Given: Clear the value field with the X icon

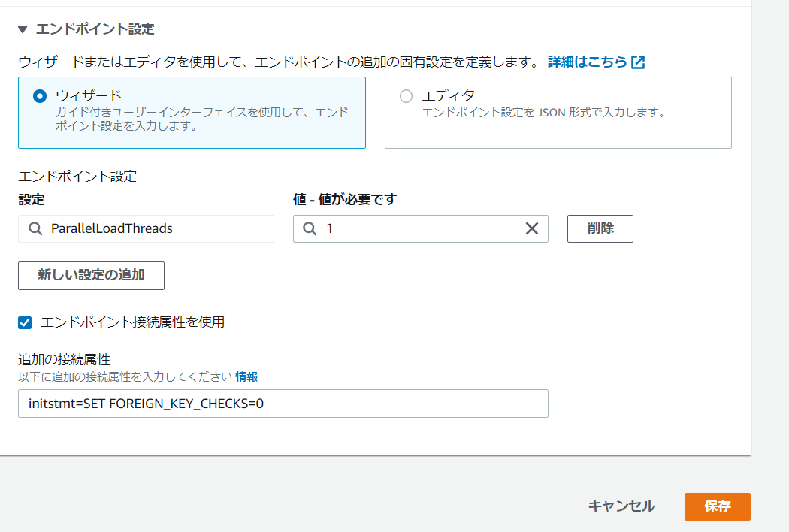Looking at the screenshot, I should point(532,228).
